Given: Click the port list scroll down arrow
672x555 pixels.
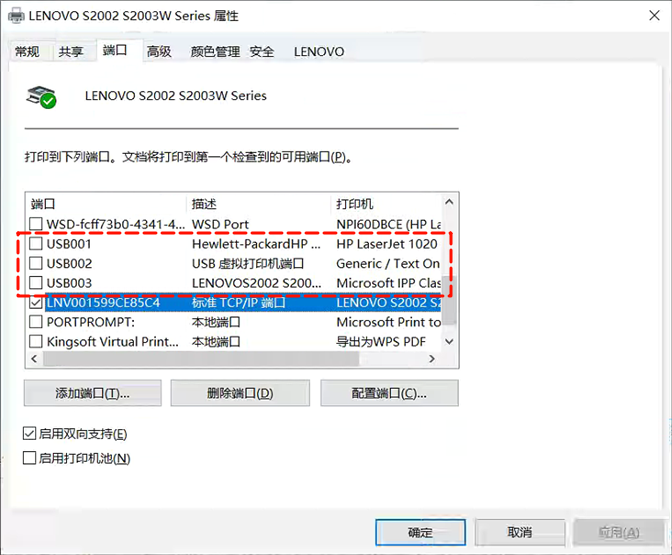Looking at the screenshot, I should (x=449, y=342).
